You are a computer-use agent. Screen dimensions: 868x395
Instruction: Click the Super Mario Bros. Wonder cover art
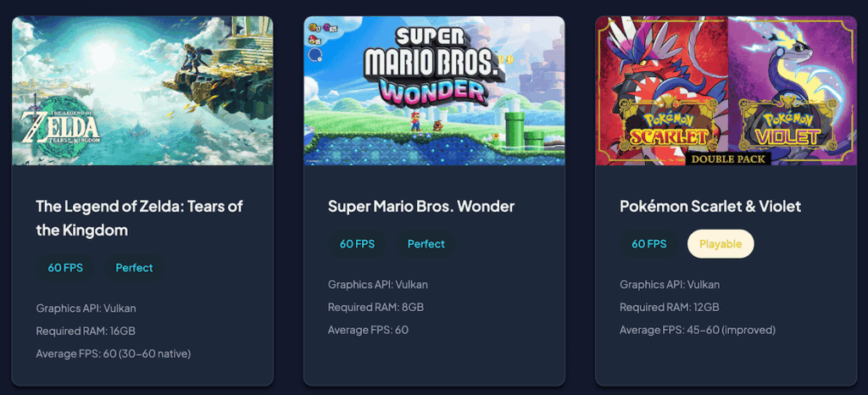434,91
